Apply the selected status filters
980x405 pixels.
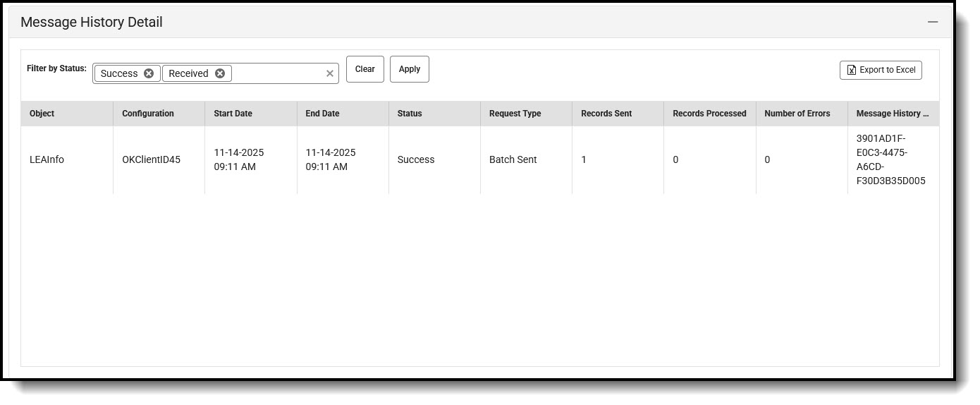coord(410,69)
